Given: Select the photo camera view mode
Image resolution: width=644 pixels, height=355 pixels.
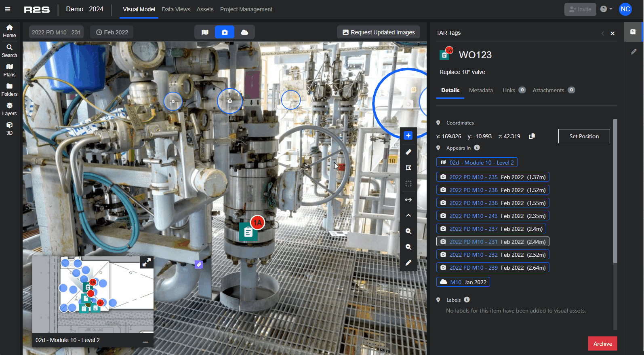Looking at the screenshot, I should (225, 32).
